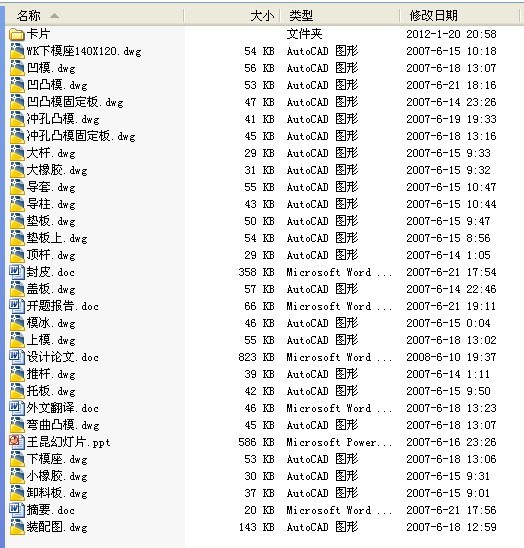
Task: Click the date 2007-6-16 23:26
Action: [x=451, y=442]
